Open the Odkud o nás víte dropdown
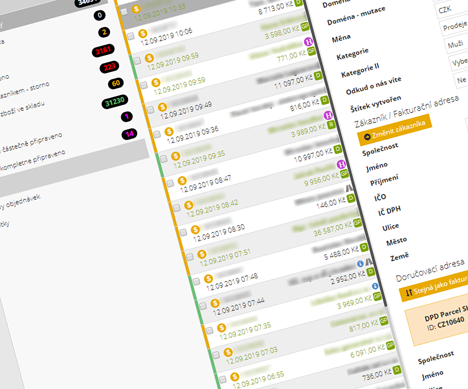The height and width of the screenshot is (389, 468). coord(459,62)
